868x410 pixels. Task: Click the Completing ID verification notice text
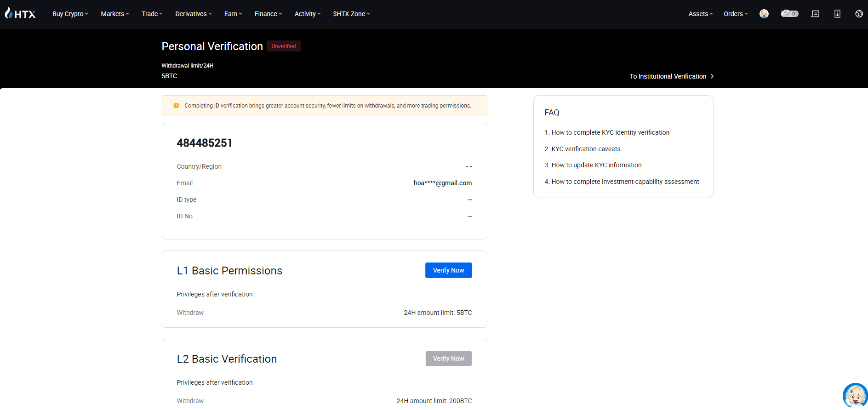328,106
